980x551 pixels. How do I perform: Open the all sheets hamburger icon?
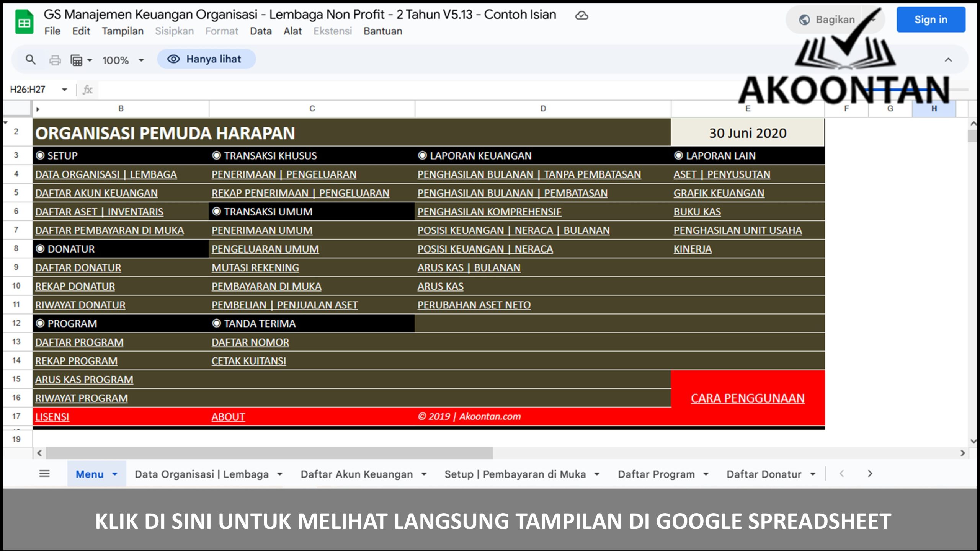click(44, 474)
